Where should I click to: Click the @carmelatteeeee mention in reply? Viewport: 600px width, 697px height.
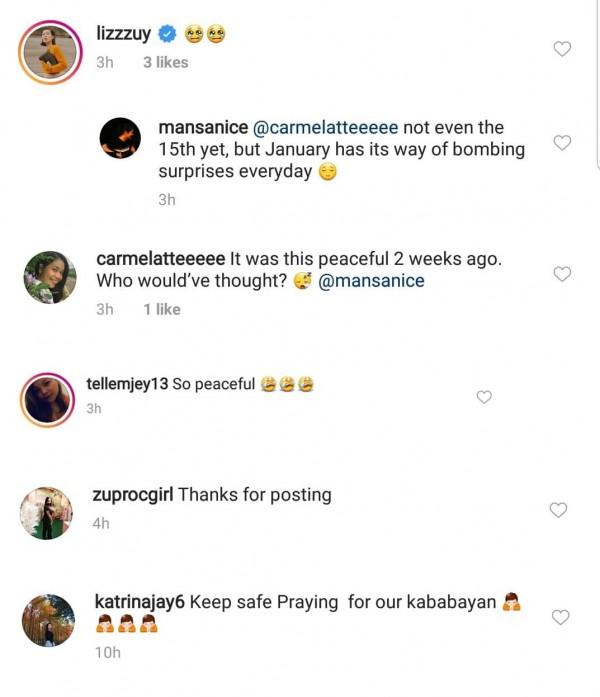[333, 128]
